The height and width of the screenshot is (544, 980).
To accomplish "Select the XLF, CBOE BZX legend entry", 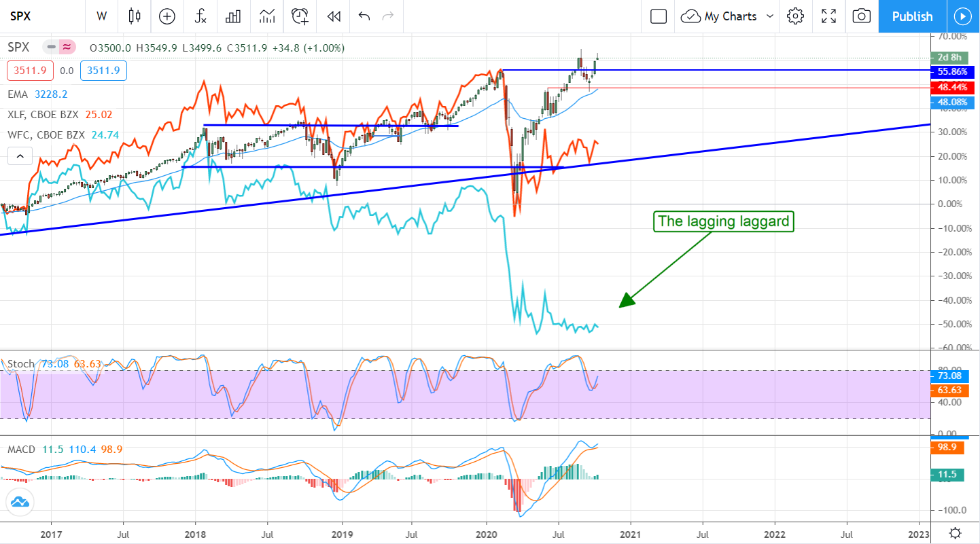I will [x=60, y=115].
